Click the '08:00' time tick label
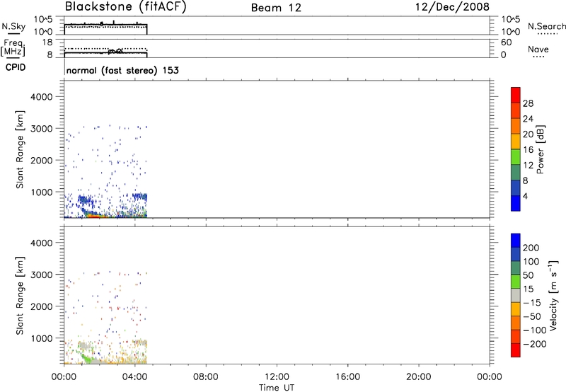 tap(206, 377)
